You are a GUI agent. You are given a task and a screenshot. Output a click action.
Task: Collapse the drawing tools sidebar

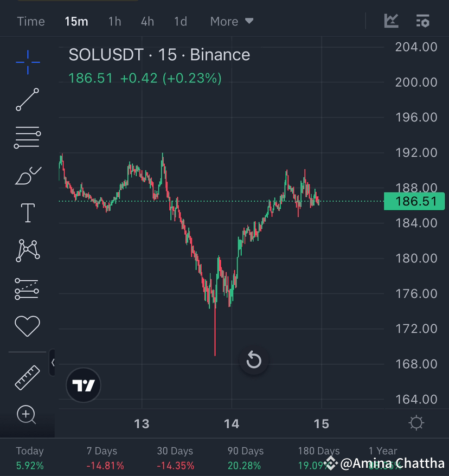pyautogui.click(x=52, y=362)
